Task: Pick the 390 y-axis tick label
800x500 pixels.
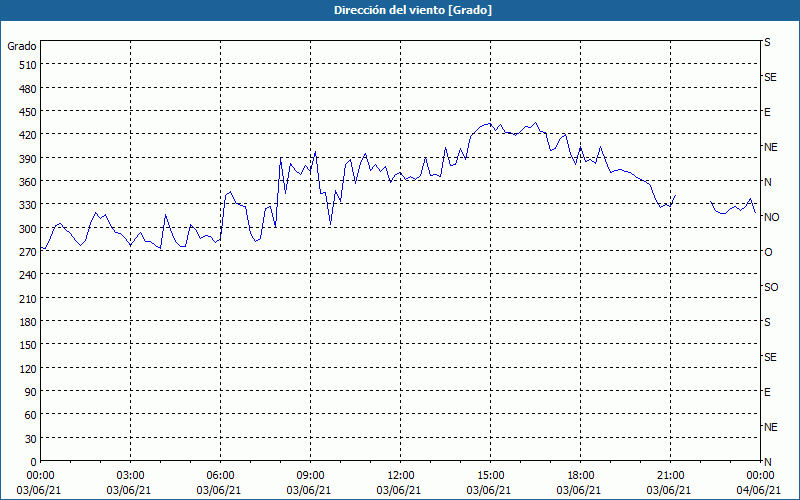Action: [x=28, y=159]
